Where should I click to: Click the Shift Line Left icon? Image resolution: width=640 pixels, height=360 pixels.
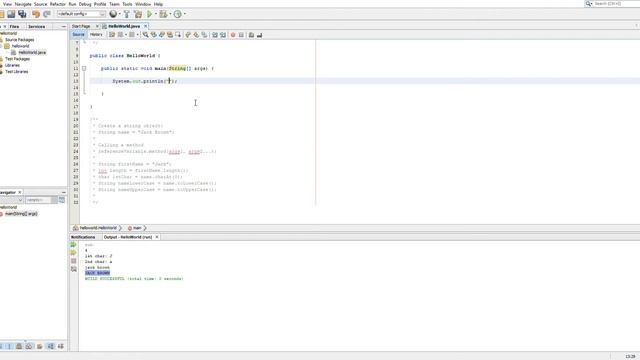215,35
